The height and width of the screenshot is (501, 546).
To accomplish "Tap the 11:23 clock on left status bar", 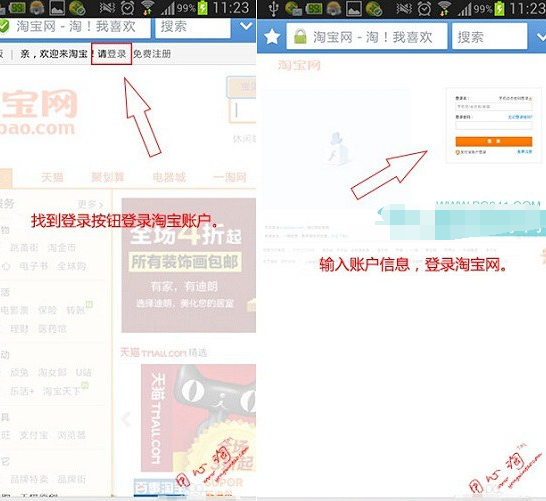I will [x=231, y=8].
